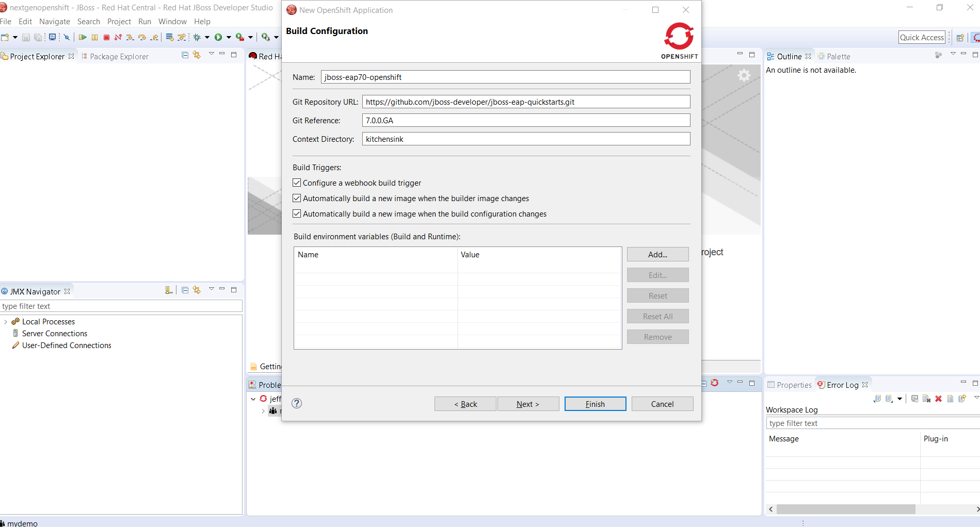Open Project Explorer view menu triangle
The width and height of the screenshot is (980, 527).
(211, 54)
